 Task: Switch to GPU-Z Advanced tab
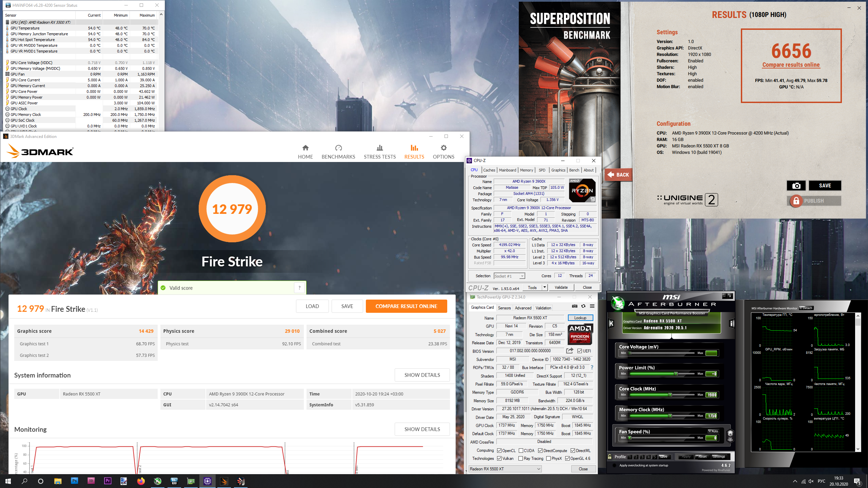pyautogui.click(x=523, y=308)
